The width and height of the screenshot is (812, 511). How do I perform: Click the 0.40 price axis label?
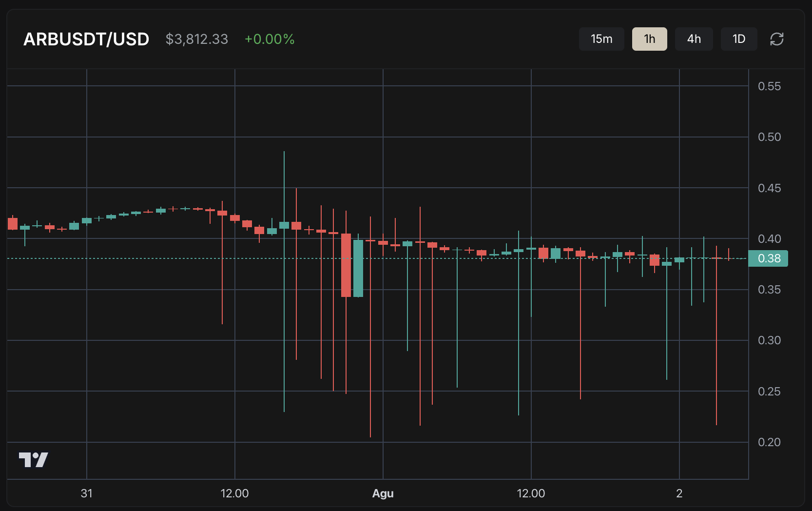coord(769,239)
